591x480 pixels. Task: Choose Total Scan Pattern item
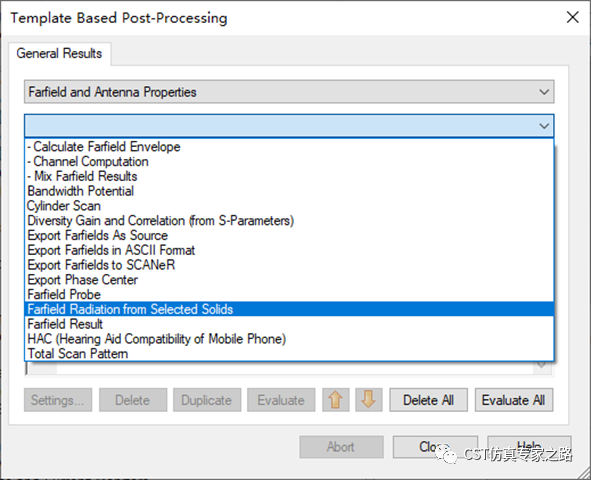289,353
